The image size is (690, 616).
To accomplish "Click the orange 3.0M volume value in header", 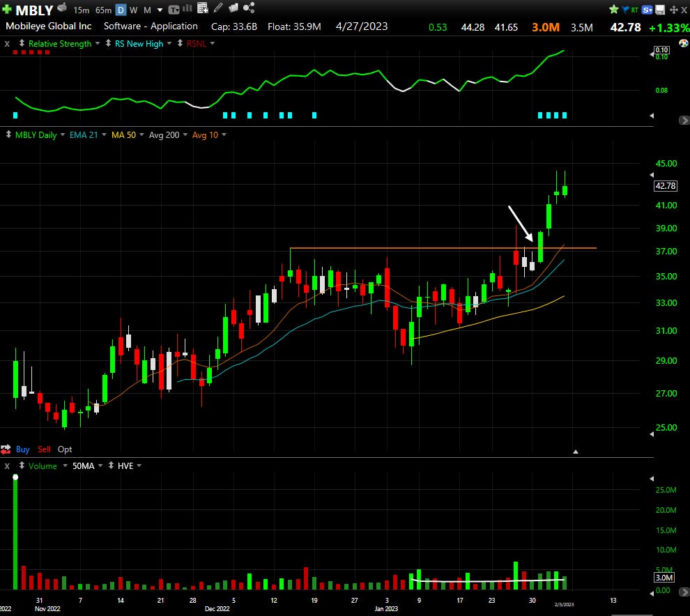I will click(x=546, y=27).
